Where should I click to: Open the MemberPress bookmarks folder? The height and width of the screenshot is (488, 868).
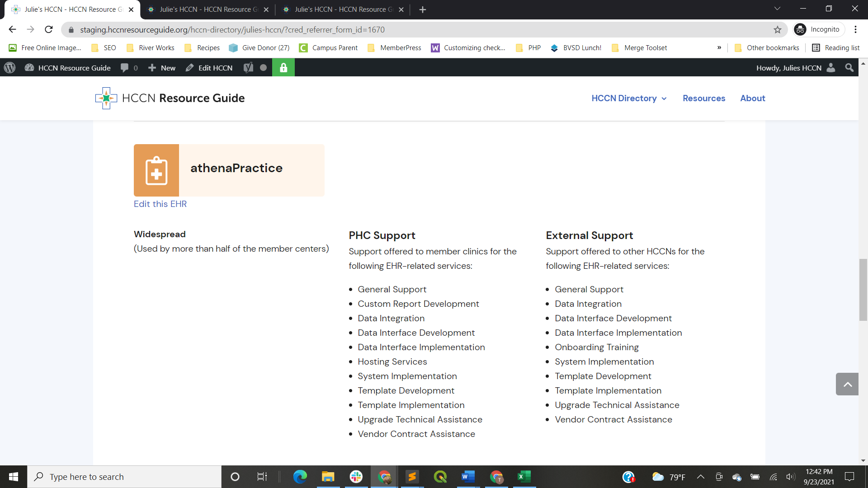394,48
